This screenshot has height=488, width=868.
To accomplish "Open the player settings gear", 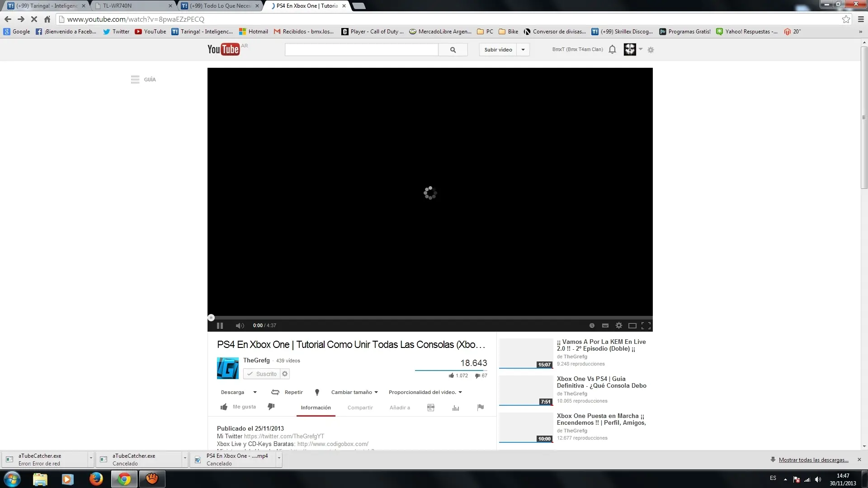I will pos(619,325).
